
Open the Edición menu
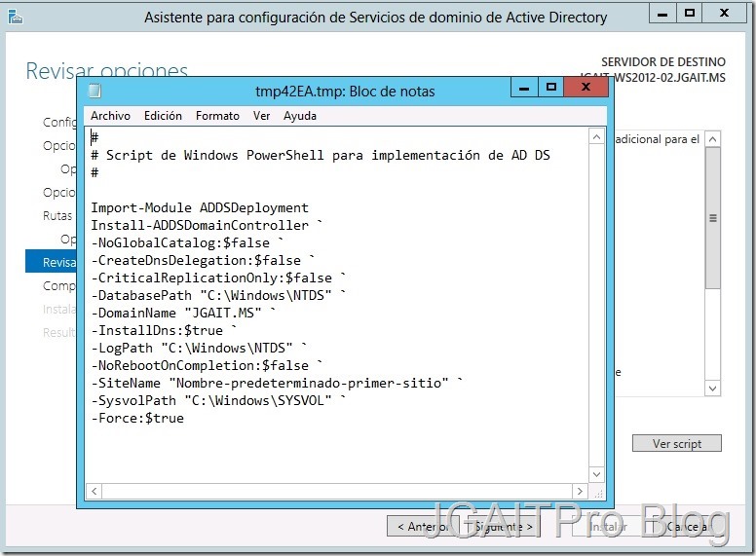click(163, 116)
